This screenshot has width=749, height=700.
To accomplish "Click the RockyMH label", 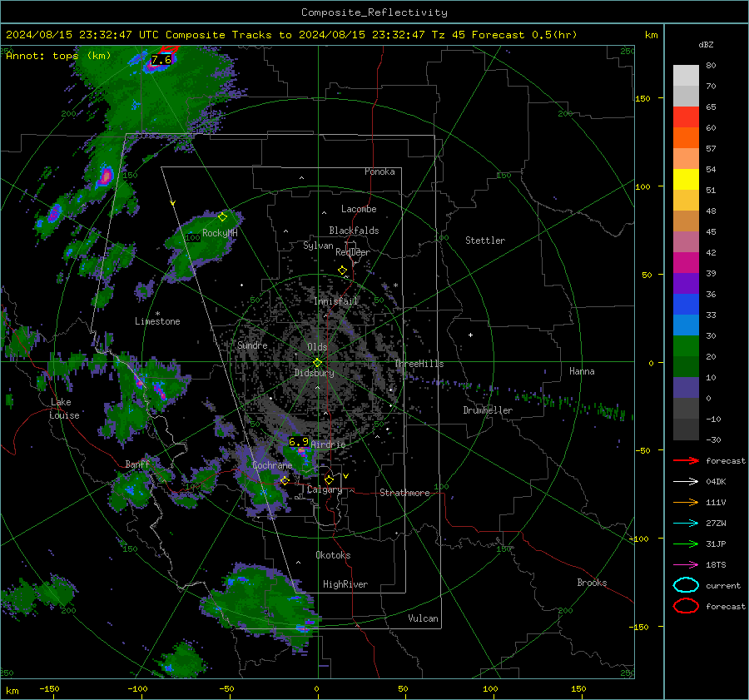I will (x=220, y=233).
